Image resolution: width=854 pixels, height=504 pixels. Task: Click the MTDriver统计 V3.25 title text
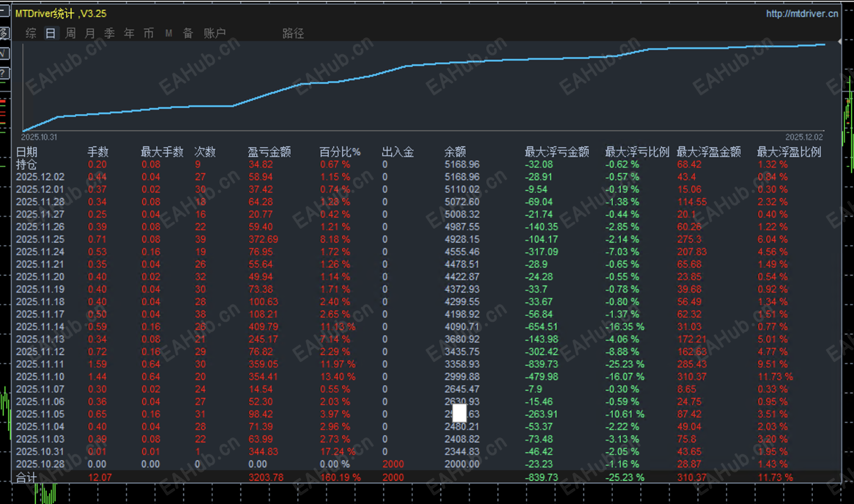pos(61,13)
